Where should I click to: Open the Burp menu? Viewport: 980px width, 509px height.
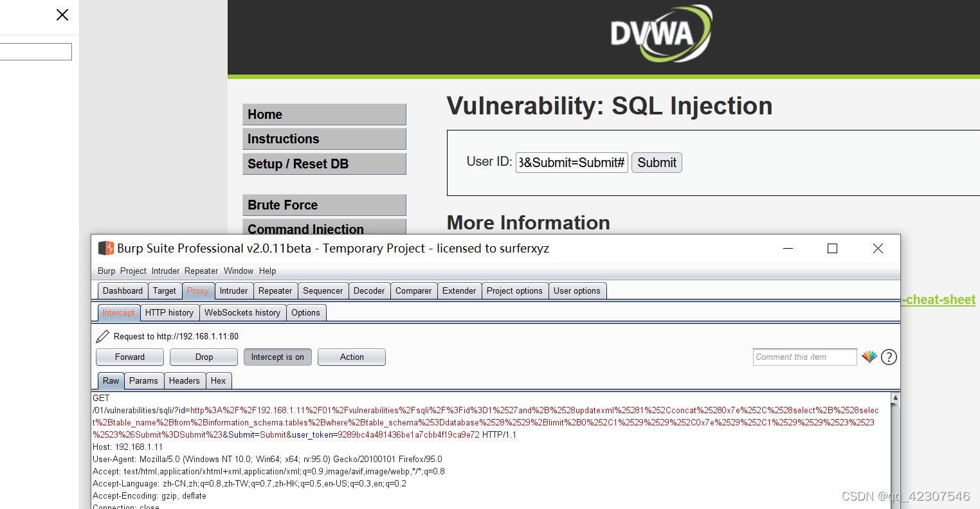pyautogui.click(x=107, y=271)
